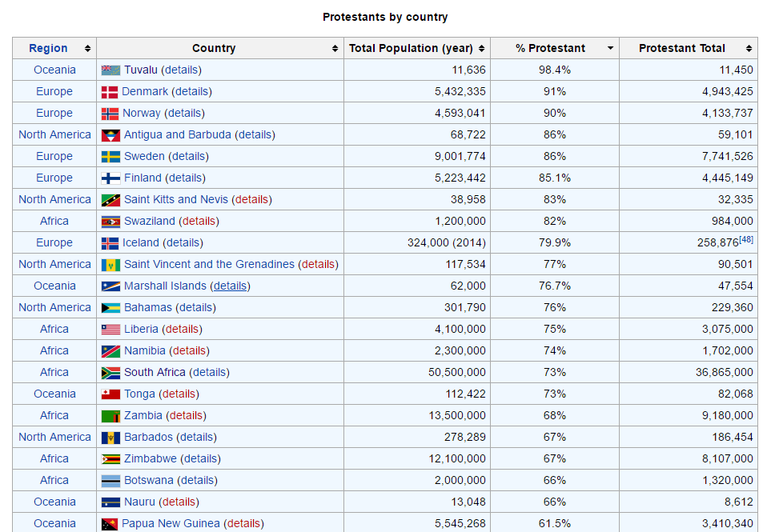Click the Papua New Guinea flag icon

[110, 524]
